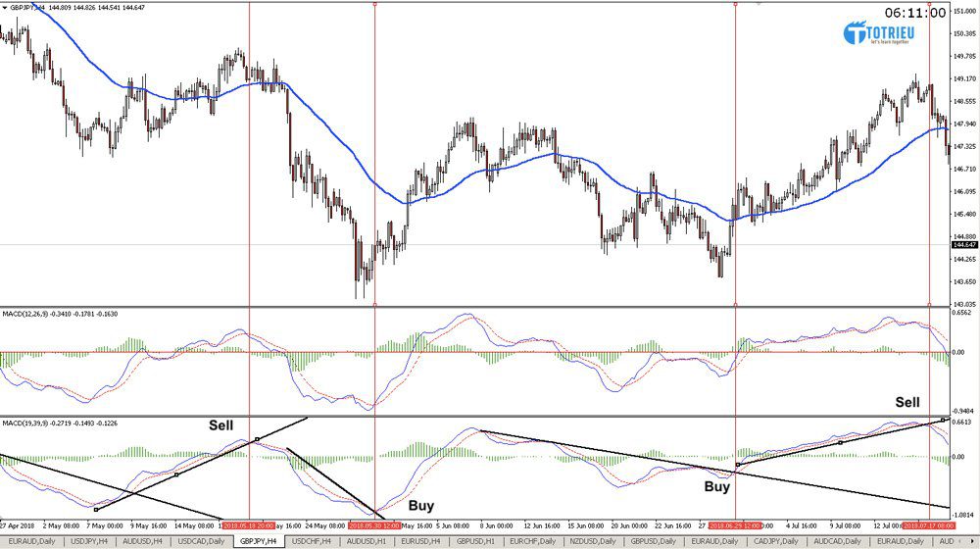Click the 149.170 price axis label
This screenshot has width=980, height=549.
tap(965, 78)
